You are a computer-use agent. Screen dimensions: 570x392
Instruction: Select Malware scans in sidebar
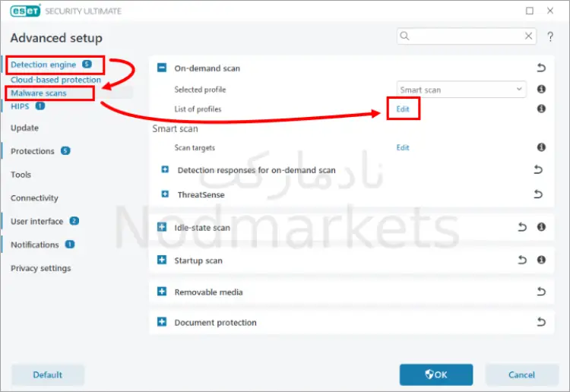(x=39, y=93)
